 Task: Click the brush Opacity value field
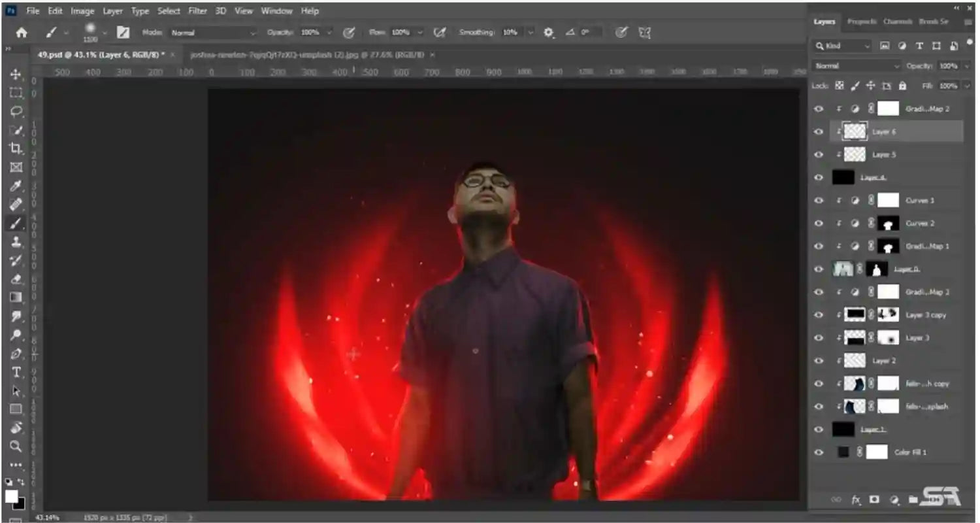click(x=310, y=33)
